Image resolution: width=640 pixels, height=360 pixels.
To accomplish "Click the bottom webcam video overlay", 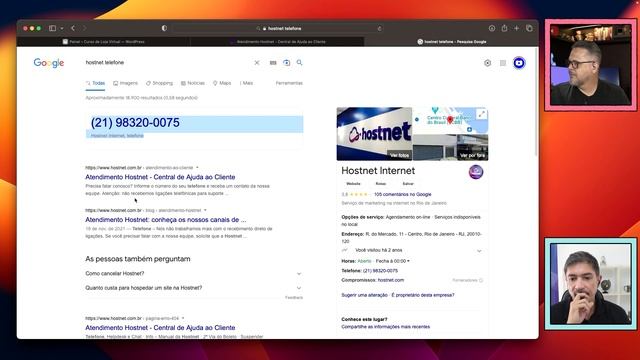I will (x=591, y=284).
